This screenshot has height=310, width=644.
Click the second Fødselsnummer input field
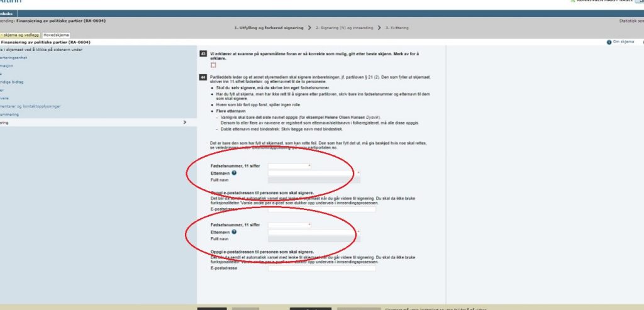tap(289, 225)
